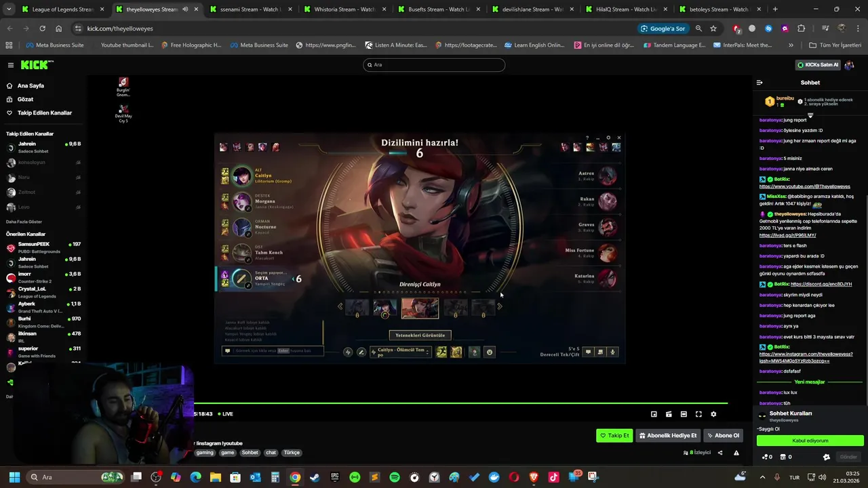
Task: Mute the theyelloweyes tab audio icon
Action: click(184, 9)
